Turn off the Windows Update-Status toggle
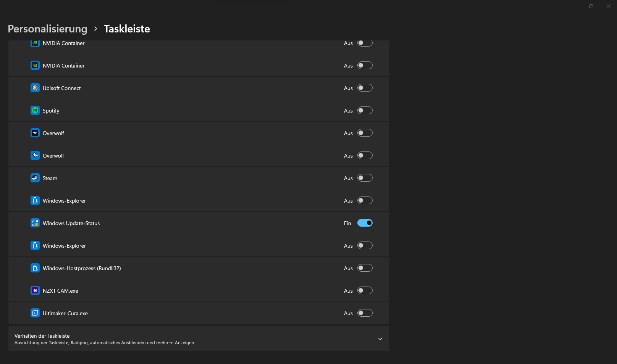The height and width of the screenshot is (364, 617). click(x=365, y=223)
